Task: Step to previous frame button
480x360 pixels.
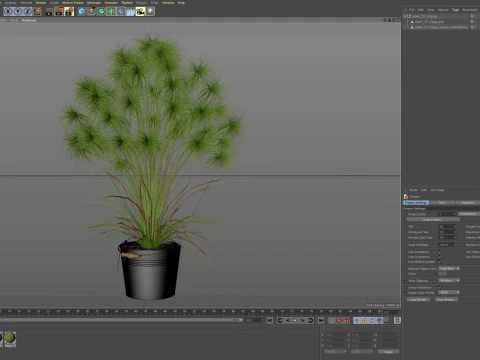Action: pos(287,320)
